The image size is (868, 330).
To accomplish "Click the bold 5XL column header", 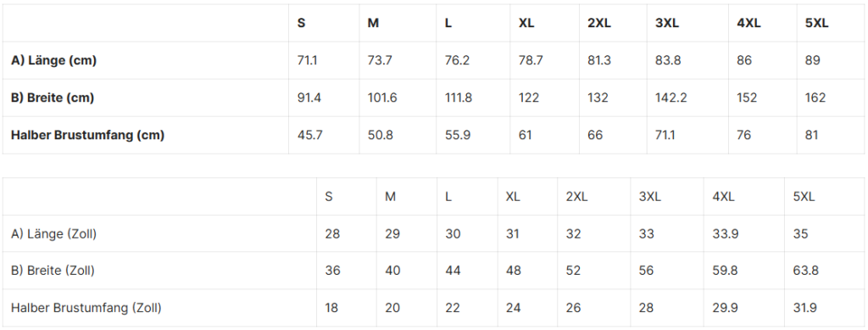I will coord(817,23).
